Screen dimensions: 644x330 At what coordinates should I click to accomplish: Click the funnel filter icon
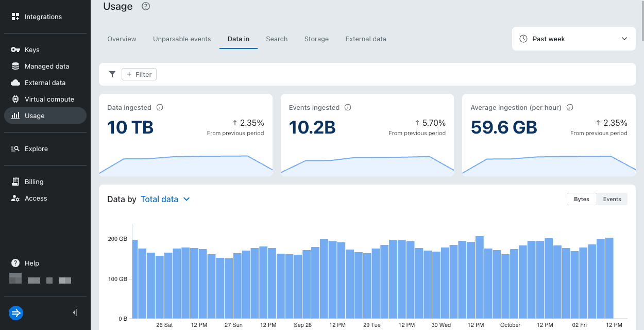[x=112, y=74]
